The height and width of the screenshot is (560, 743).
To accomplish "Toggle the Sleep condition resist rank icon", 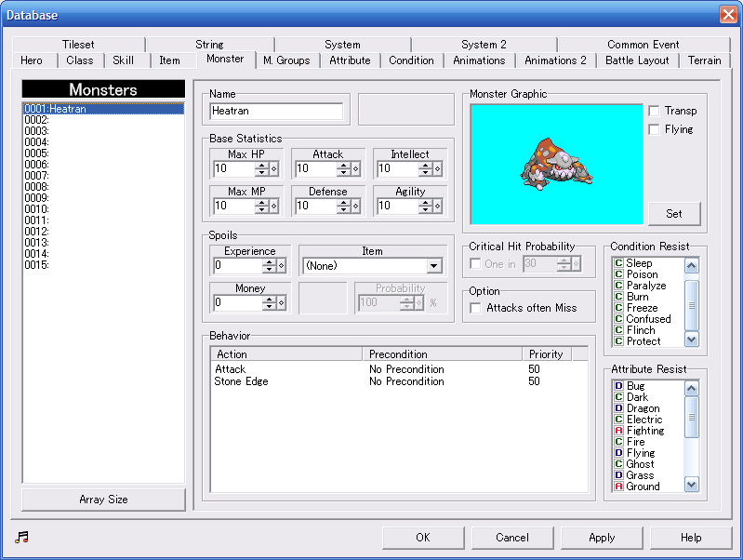I will 618,263.
